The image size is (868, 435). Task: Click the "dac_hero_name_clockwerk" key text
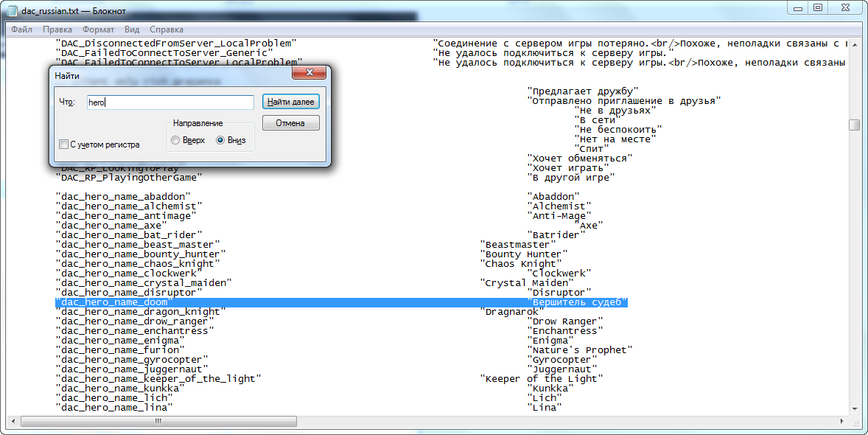point(129,274)
